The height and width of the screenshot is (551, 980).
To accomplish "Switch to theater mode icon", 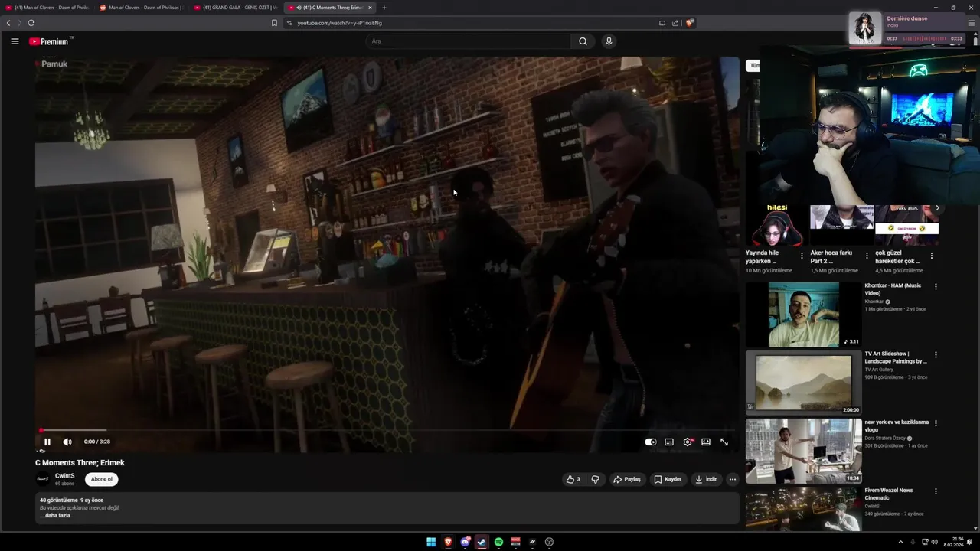I will point(706,442).
